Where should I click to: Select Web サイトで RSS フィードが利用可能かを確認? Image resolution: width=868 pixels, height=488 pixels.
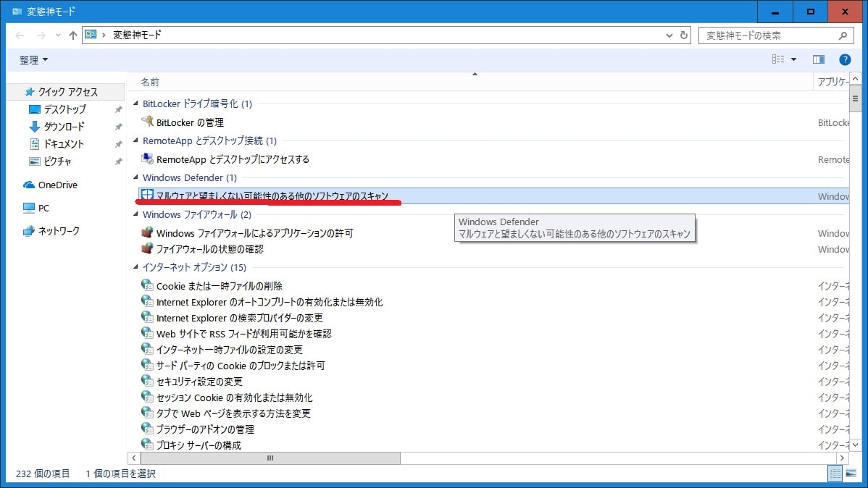click(x=243, y=334)
